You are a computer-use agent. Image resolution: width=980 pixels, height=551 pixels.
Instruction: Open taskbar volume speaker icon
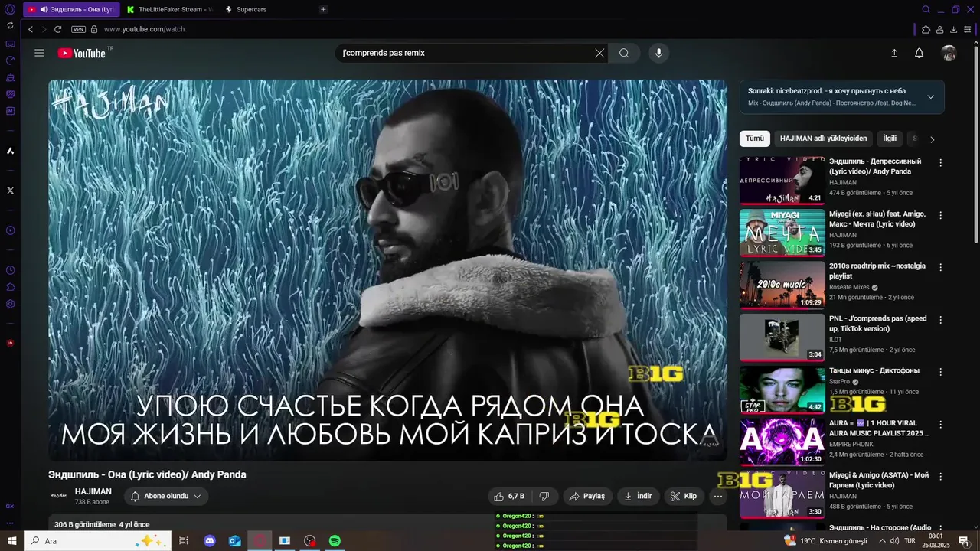click(895, 540)
